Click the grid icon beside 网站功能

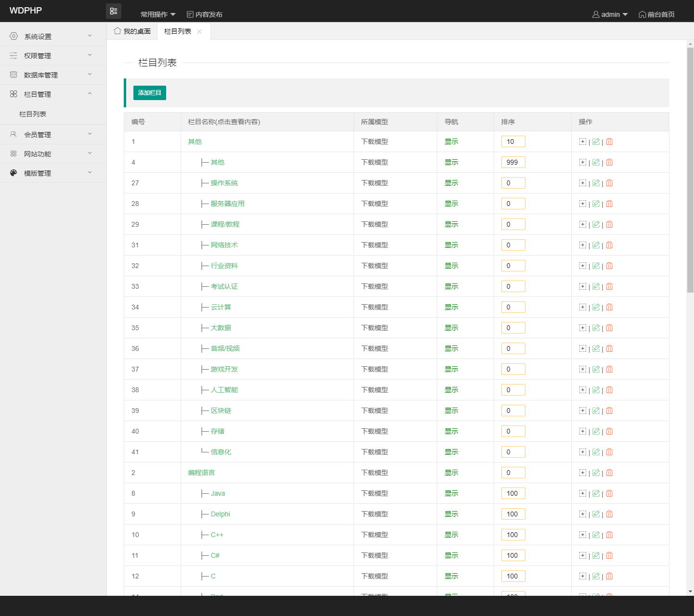pos(13,154)
